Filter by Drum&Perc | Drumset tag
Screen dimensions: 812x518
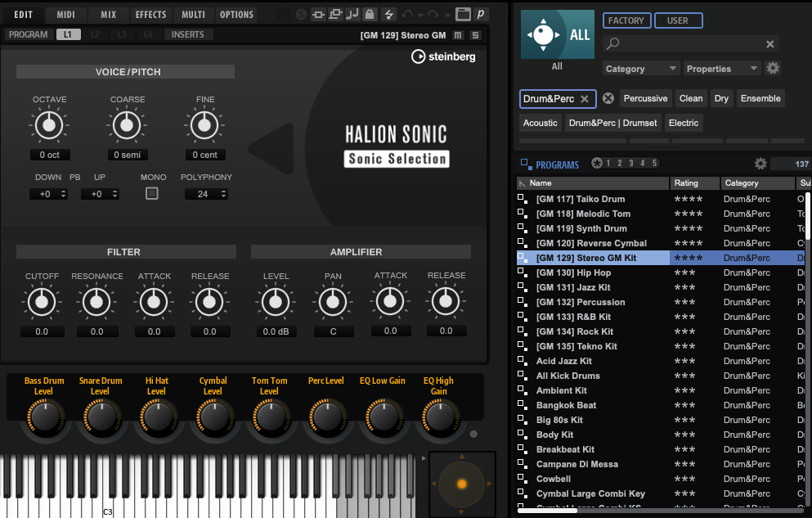coord(612,123)
